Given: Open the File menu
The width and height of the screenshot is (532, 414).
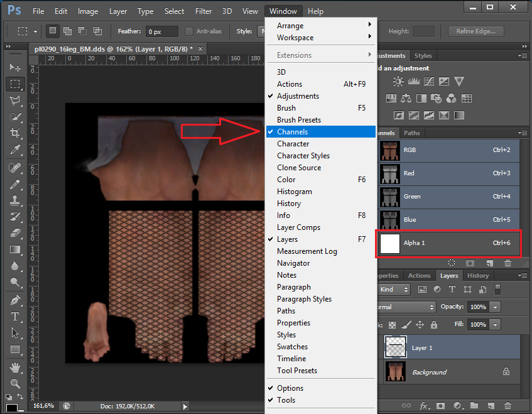Looking at the screenshot, I should pos(38,11).
